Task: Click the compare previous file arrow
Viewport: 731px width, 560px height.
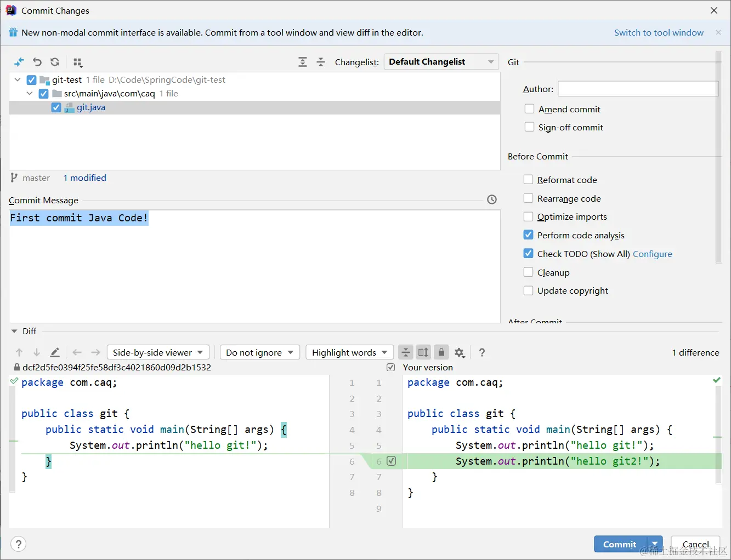Action: [x=77, y=352]
